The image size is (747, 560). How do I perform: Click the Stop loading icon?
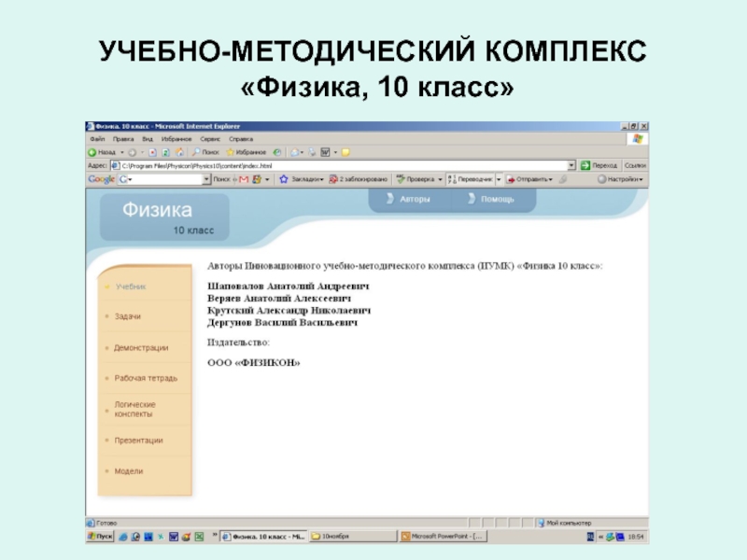(152, 152)
